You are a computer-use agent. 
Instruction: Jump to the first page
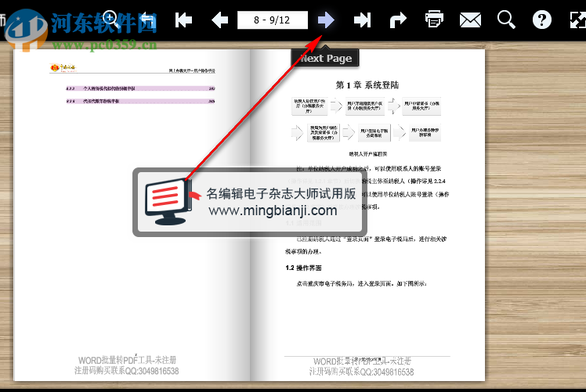183,20
